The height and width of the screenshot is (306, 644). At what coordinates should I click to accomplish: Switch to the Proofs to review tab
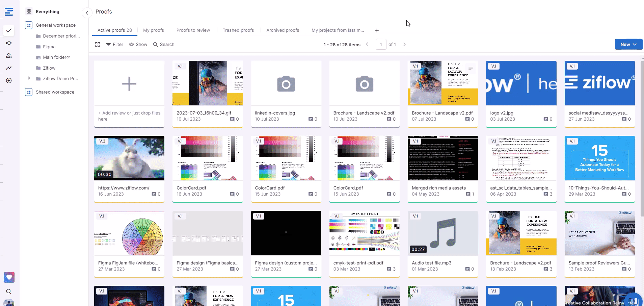pos(193,30)
